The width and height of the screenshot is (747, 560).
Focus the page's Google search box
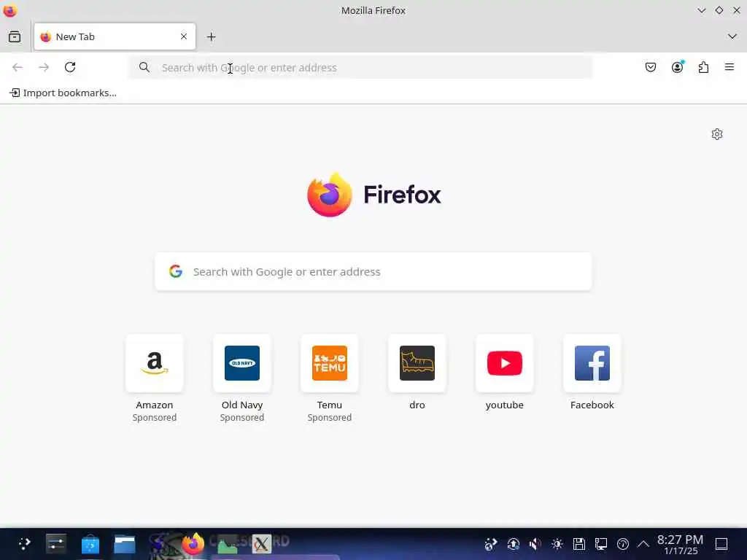373,271
